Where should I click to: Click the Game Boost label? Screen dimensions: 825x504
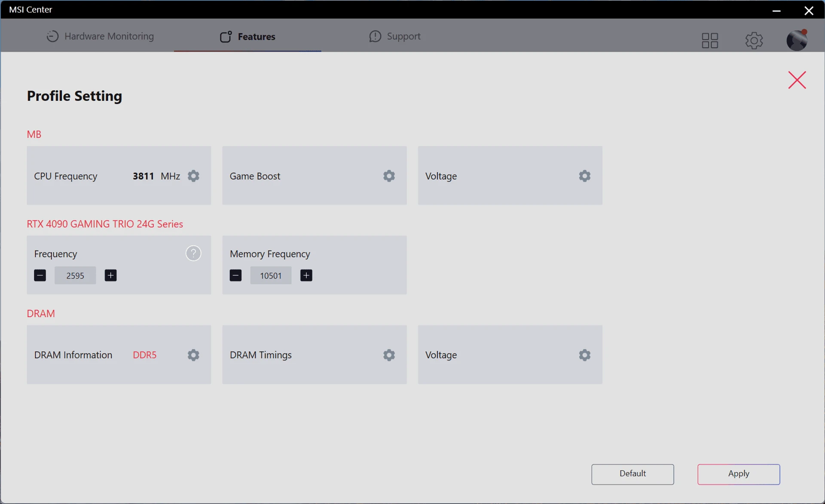[x=255, y=176]
